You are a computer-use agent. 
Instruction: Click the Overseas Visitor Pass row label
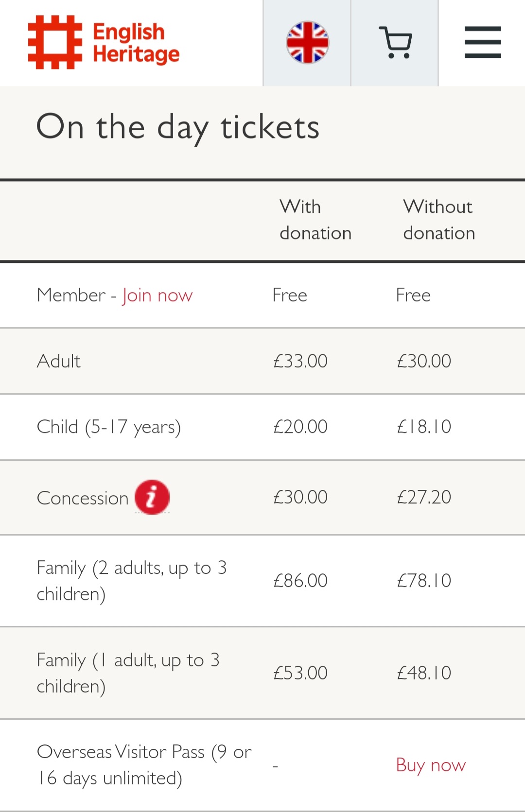point(144,765)
